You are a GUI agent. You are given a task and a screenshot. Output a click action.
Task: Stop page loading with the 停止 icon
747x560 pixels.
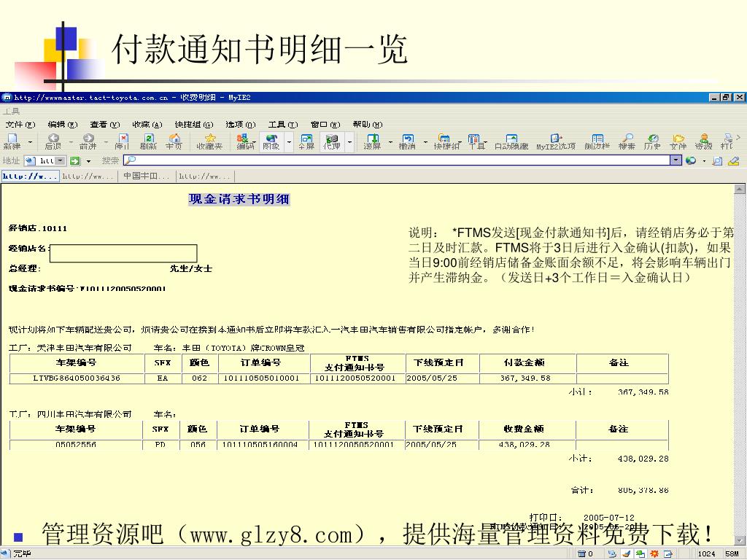coord(123,141)
